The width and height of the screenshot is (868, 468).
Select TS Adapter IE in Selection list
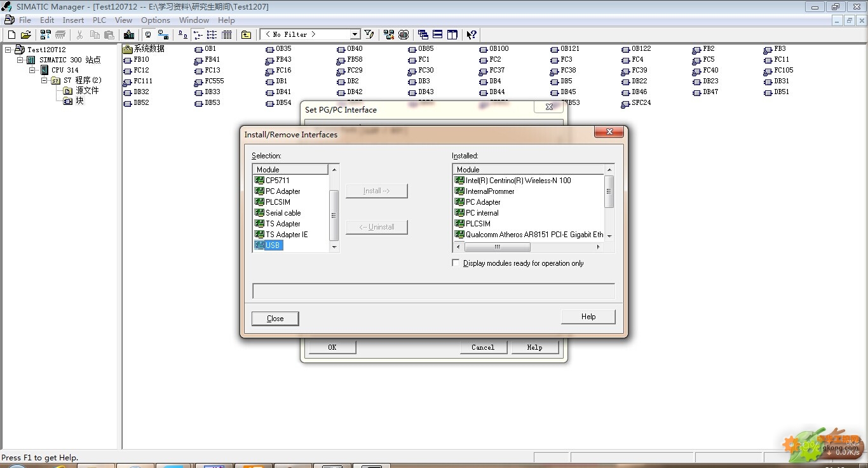point(281,234)
